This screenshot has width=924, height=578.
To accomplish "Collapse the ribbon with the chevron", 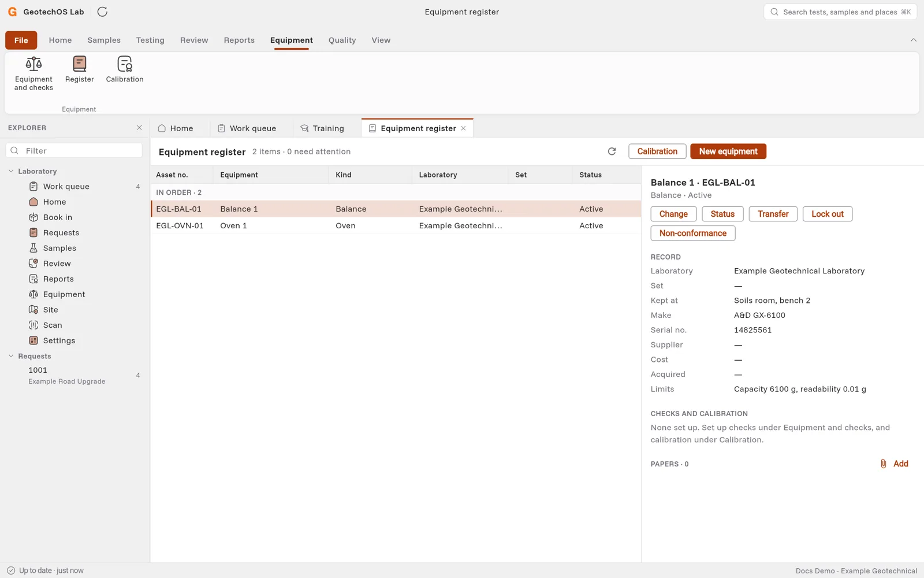I will [x=913, y=40].
